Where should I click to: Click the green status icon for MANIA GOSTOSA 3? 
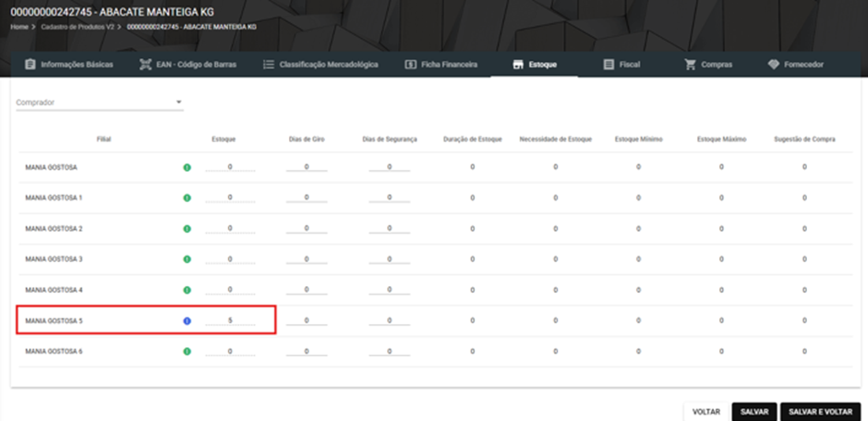click(187, 259)
